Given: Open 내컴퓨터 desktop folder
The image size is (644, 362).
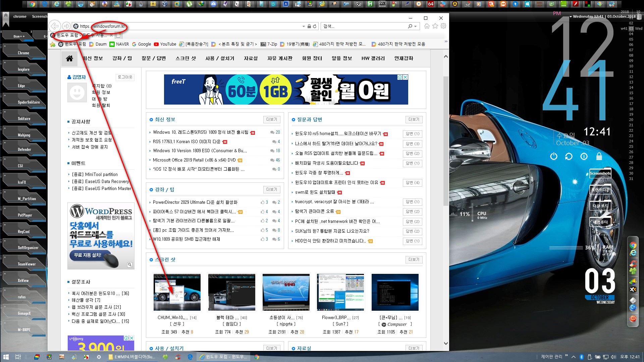Looking at the screenshot, I should tap(600, 222).
